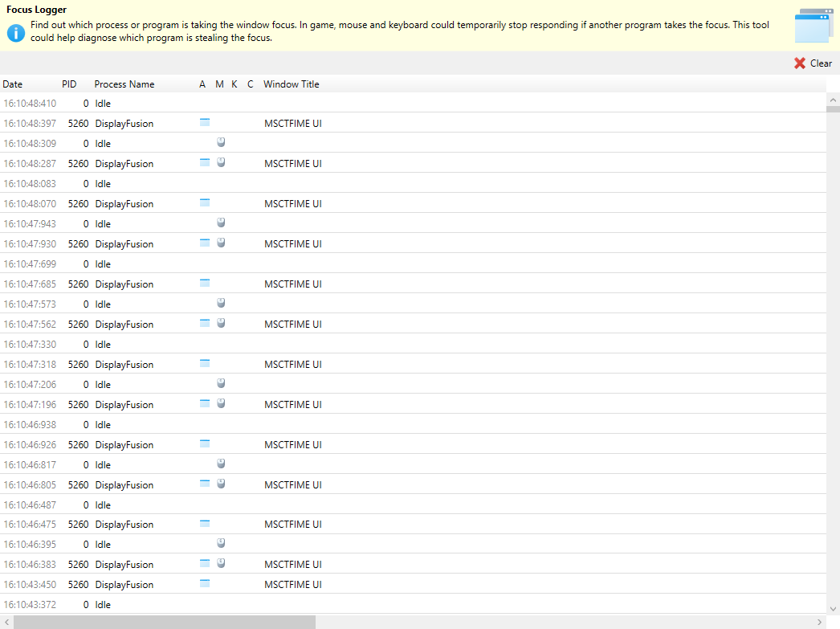840x629 pixels.
Task: Sort by the Date column header
Action: click(12, 84)
